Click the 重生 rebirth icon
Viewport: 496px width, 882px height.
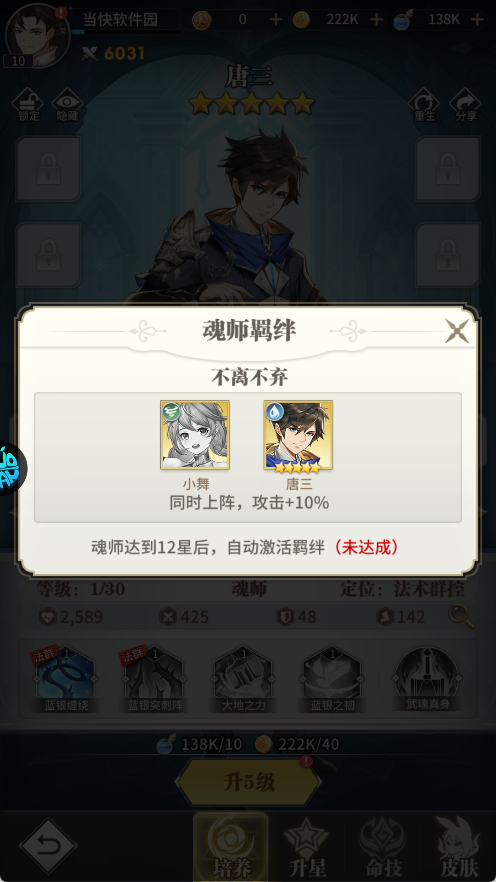(x=423, y=105)
